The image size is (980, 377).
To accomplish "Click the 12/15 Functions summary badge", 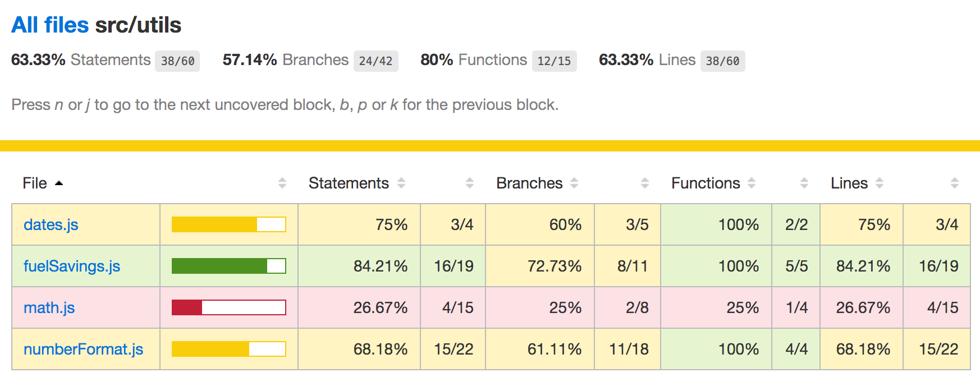I will [554, 61].
